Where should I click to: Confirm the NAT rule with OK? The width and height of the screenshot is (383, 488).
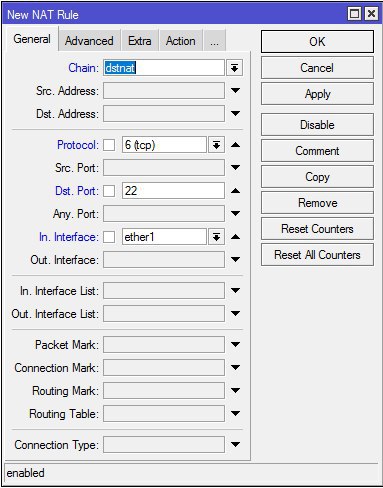click(x=317, y=42)
